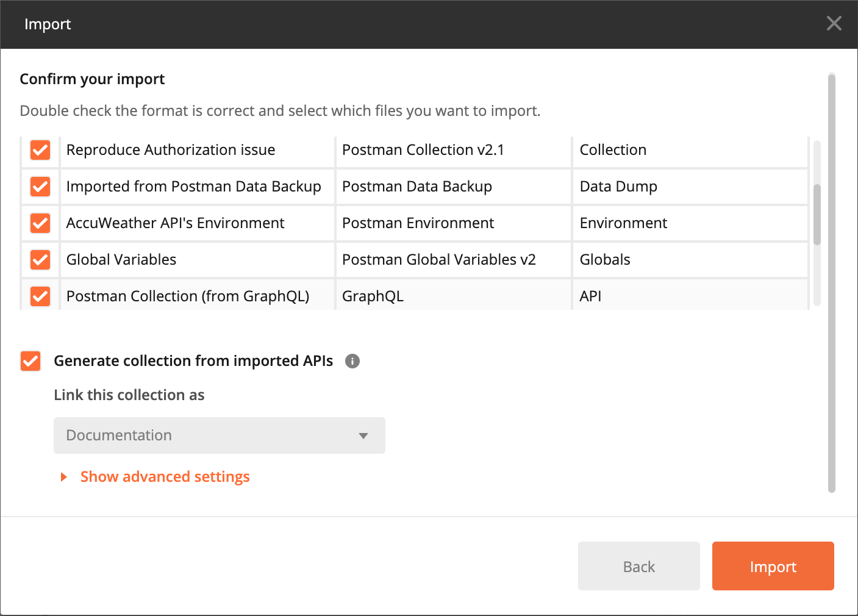Click the 'Confirm your import' heading
Screen dimensions: 858x616
click(x=92, y=79)
